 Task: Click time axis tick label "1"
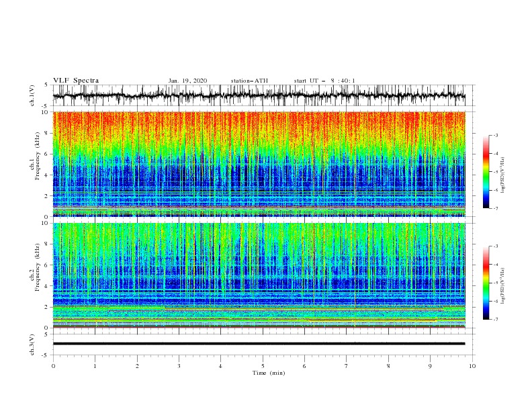pyautogui.click(x=95, y=366)
